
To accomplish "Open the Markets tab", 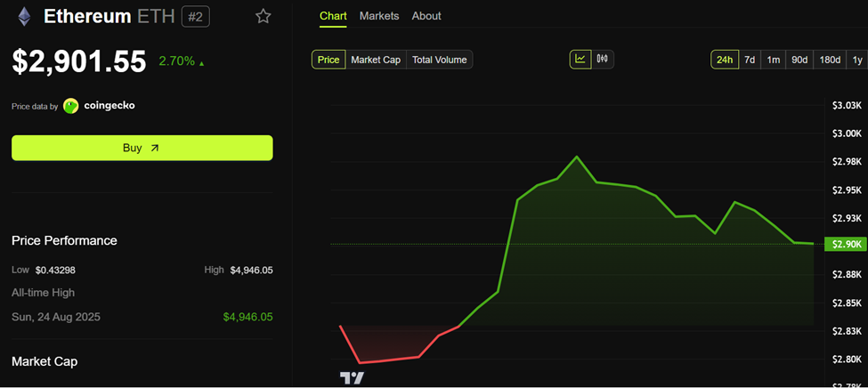I will click(379, 16).
